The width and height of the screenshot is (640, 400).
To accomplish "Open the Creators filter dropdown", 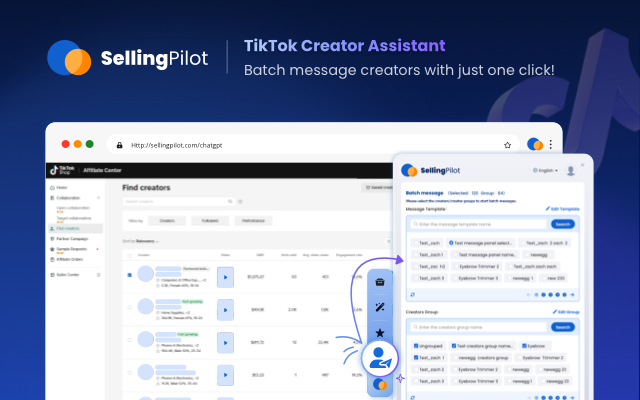I will [x=167, y=221].
